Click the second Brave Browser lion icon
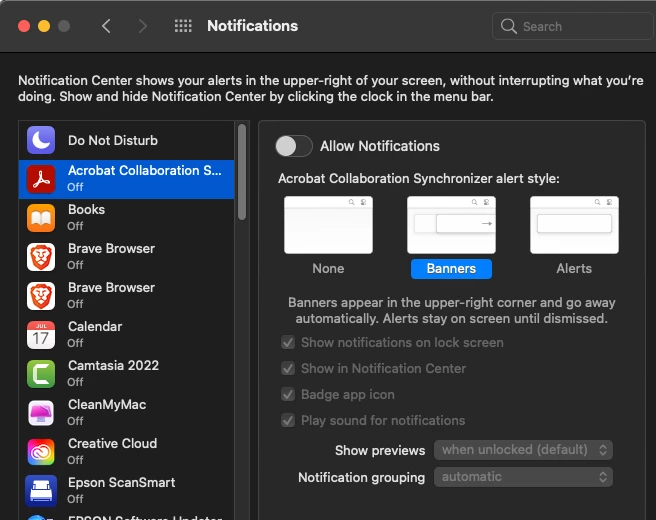 41,296
